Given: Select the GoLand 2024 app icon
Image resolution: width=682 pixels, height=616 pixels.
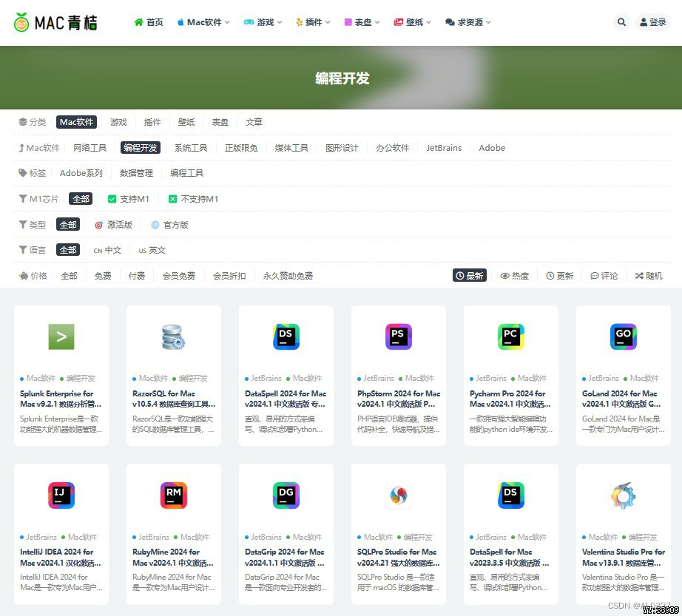Looking at the screenshot, I should point(623,336).
